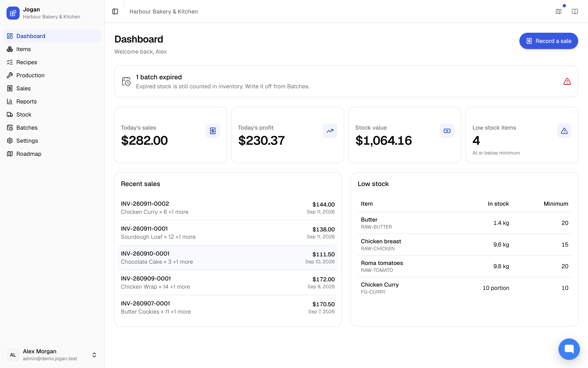Viewport: 588px width, 368px height.
Task: Open Reports in the sidebar
Action: [52, 101]
